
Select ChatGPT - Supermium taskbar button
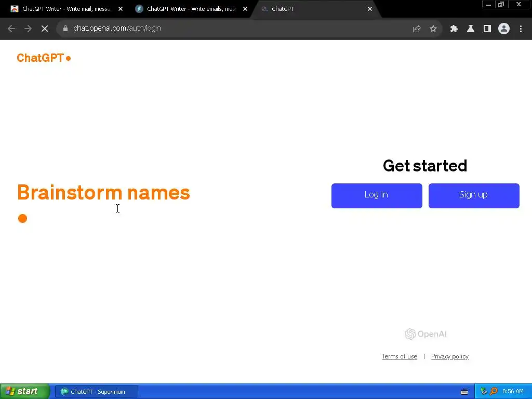97,392
